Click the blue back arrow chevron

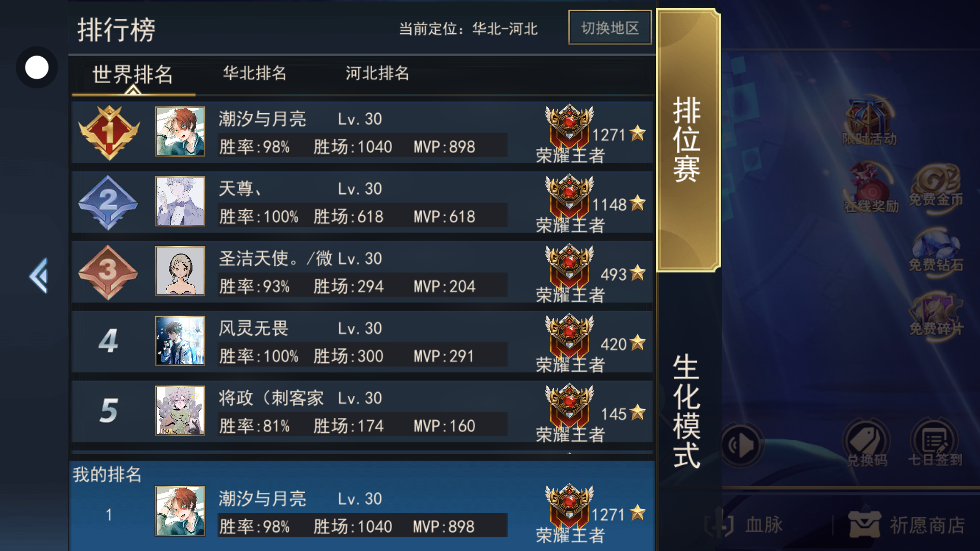[x=39, y=275]
